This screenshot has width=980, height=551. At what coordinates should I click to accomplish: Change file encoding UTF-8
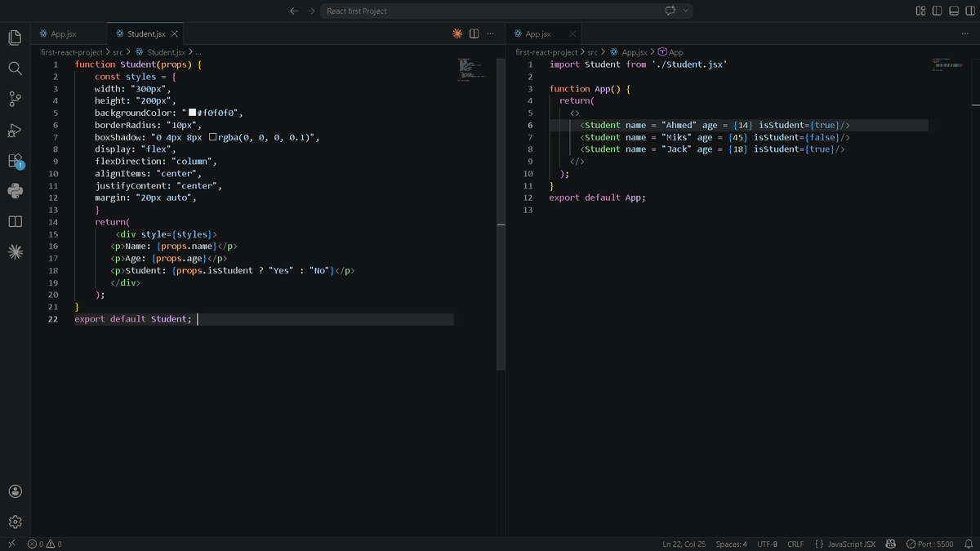767,544
